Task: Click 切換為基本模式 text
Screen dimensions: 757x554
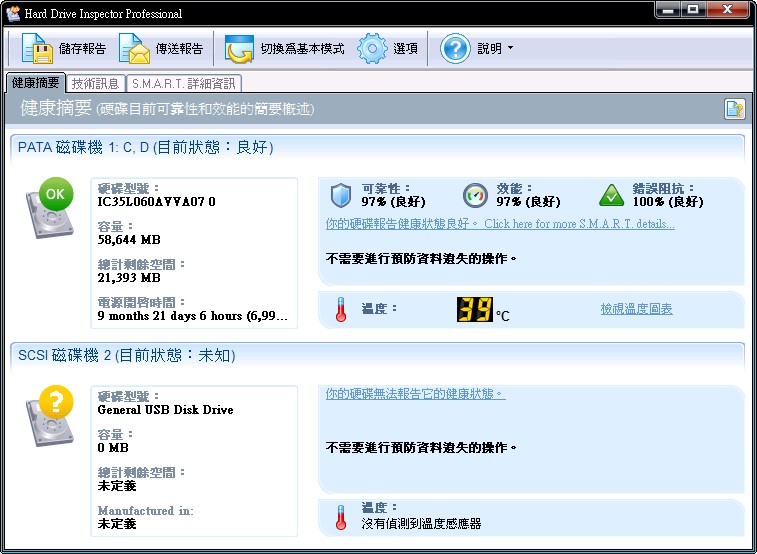Action: 302,49
